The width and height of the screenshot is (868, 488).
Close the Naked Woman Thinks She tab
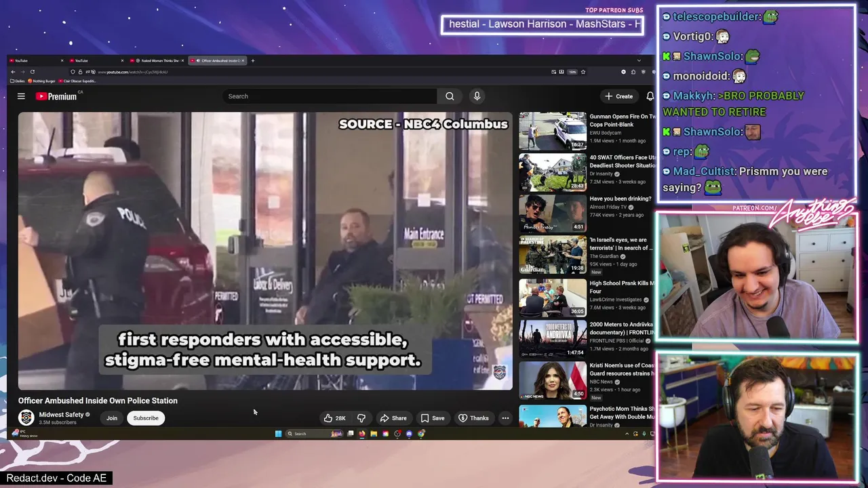point(182,60)
